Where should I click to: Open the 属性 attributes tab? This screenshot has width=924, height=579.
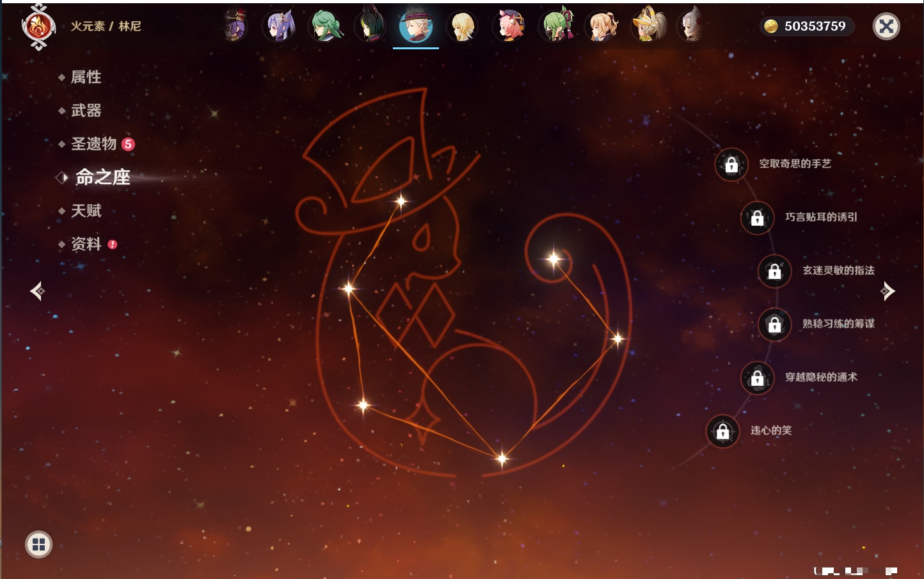86,77
